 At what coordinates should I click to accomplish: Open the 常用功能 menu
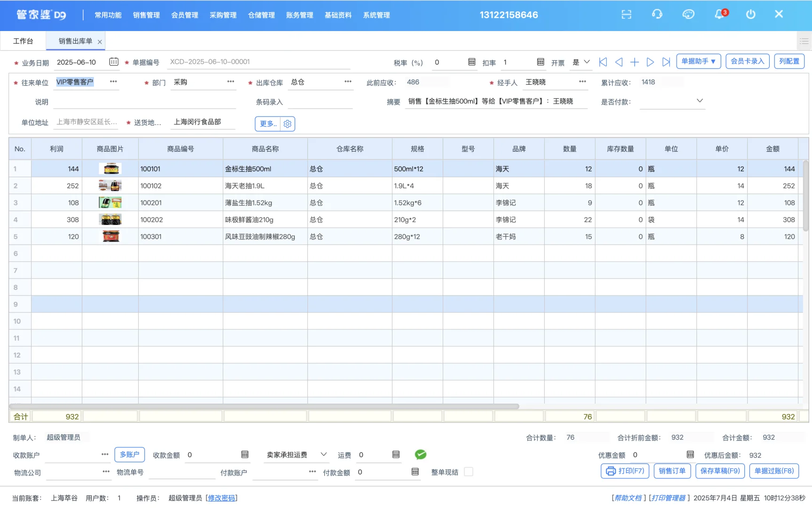pos(108,15)
